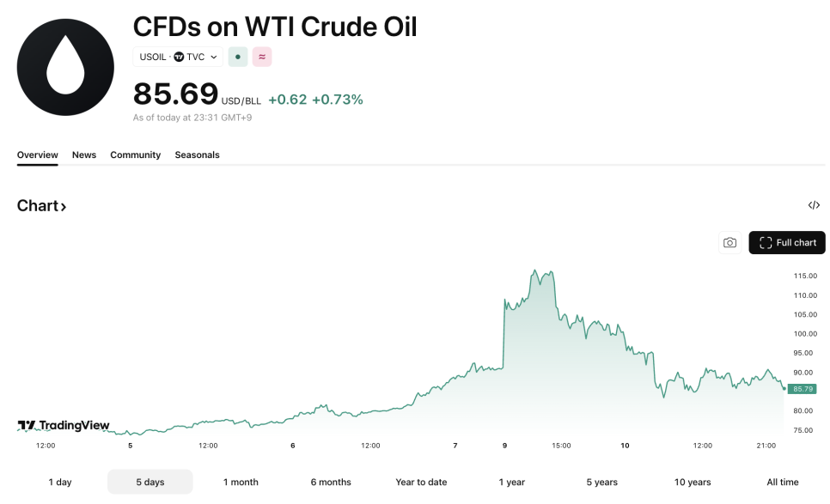Click the TradingView logo on chart
Screen dimensions: 830x504
tap(64, 425)
